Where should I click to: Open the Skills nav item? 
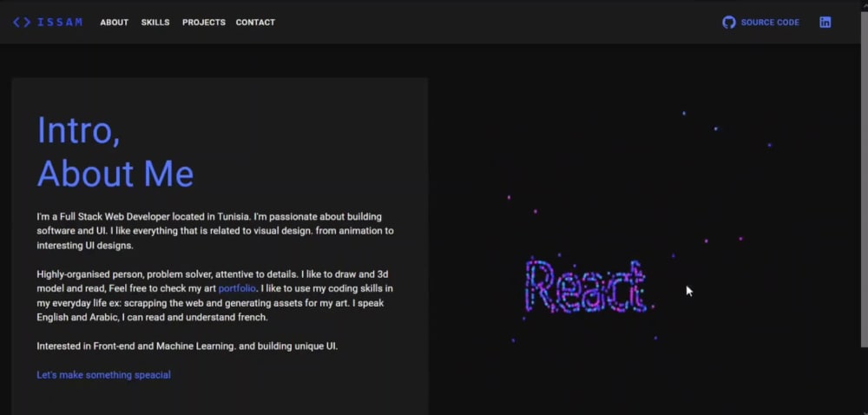[x=155, y=22]
